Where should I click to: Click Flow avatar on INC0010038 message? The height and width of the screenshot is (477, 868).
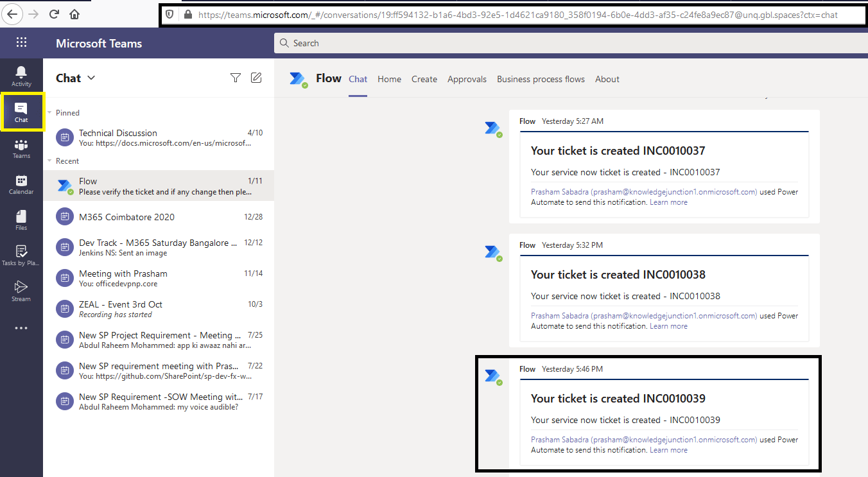[x=493, y=253]
